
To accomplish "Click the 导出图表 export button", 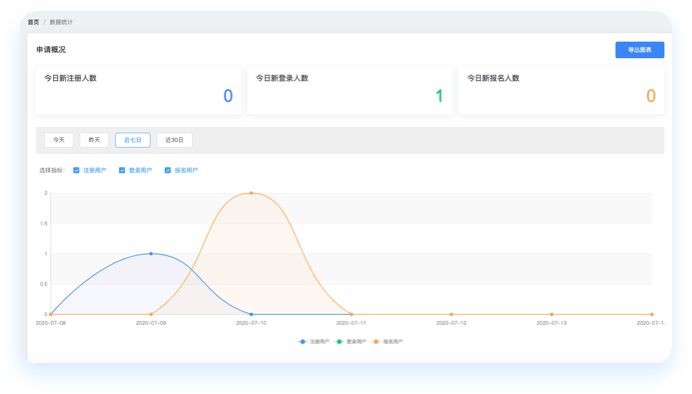I will coord(639,50).
